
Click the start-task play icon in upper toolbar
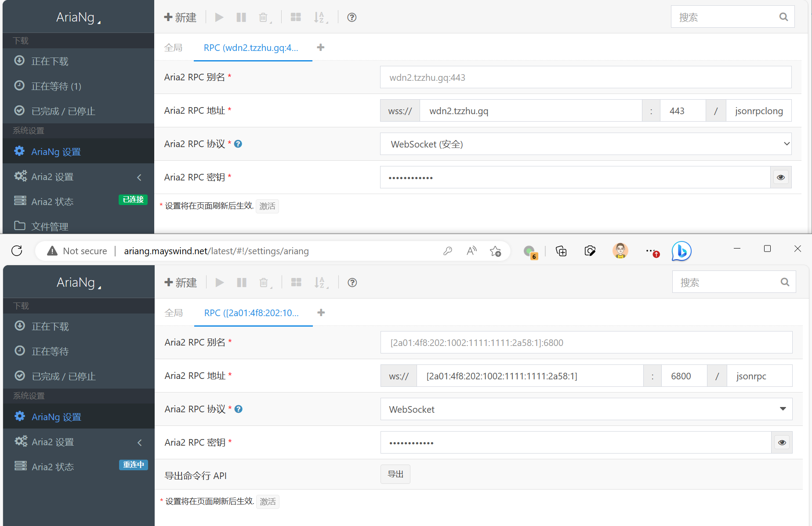point(219,17)
